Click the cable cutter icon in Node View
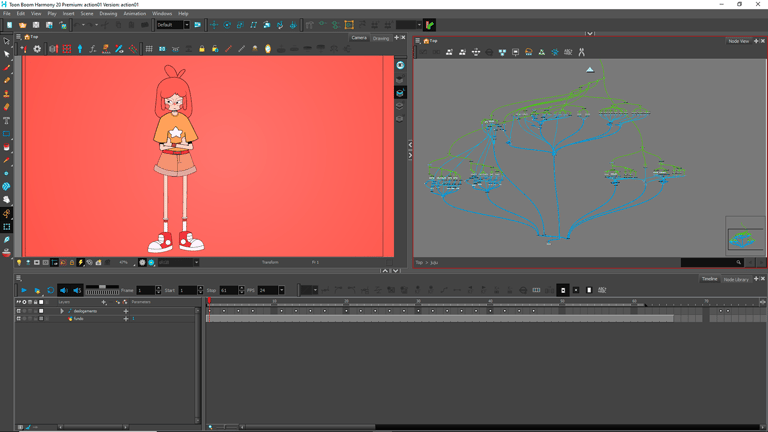The image size is (768, 432). (x=581, y=52)
